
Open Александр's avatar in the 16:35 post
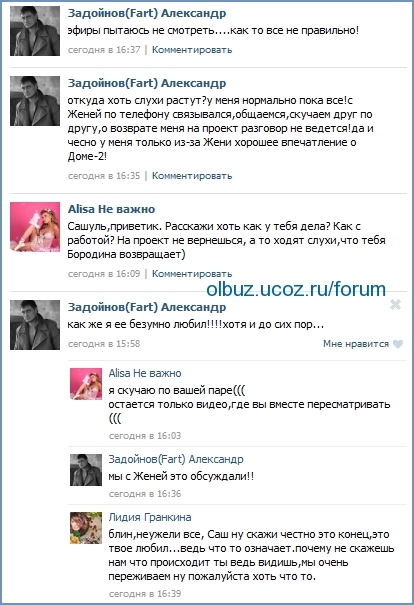35,101
